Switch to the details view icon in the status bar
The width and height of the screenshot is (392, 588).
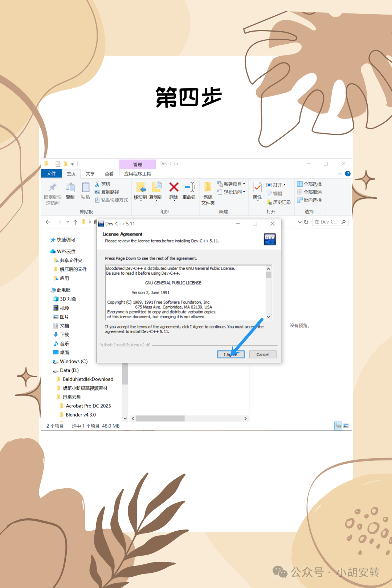(338, 426)
